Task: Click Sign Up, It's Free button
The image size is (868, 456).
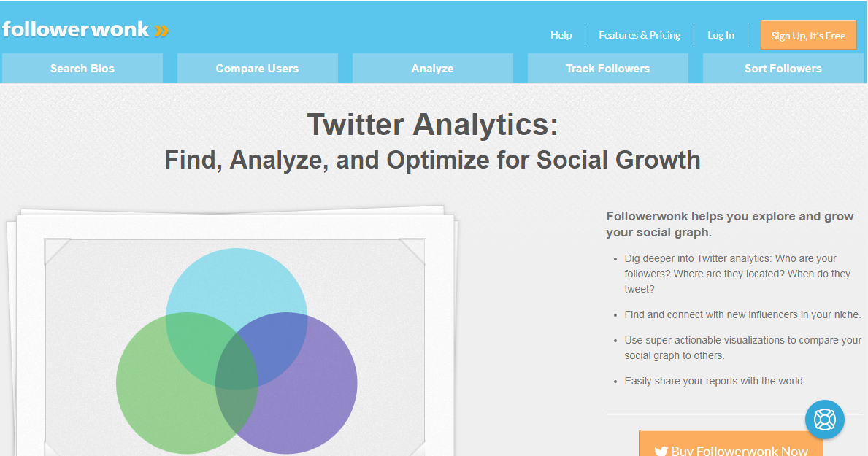Action: tap(808, 36)
